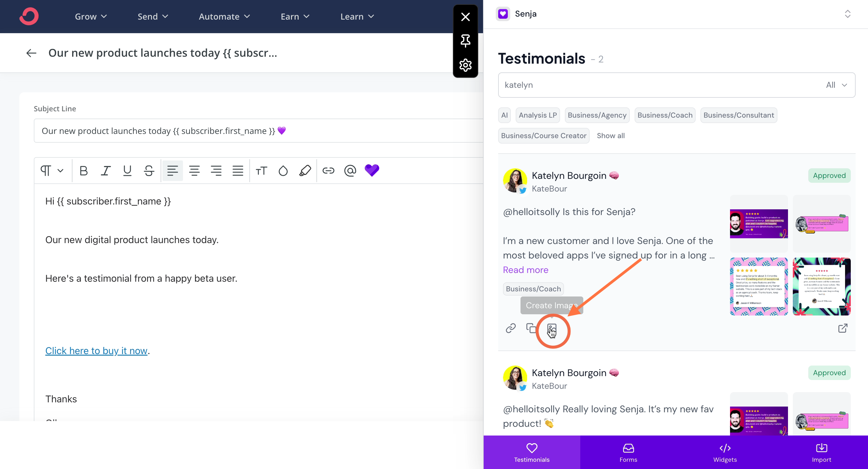This screenshot has height=469, width=868.
Task: Open paragraph format dropdown
Action: tap(52, 171)
